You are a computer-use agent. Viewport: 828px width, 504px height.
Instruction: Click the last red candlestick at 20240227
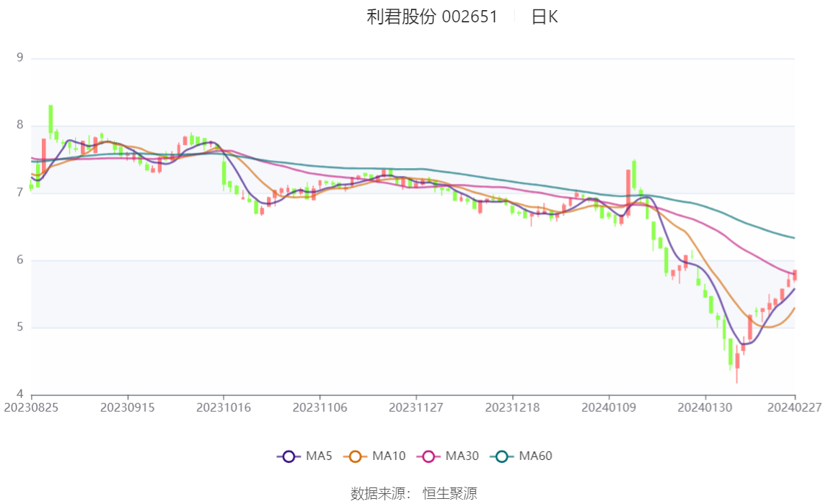795,275
